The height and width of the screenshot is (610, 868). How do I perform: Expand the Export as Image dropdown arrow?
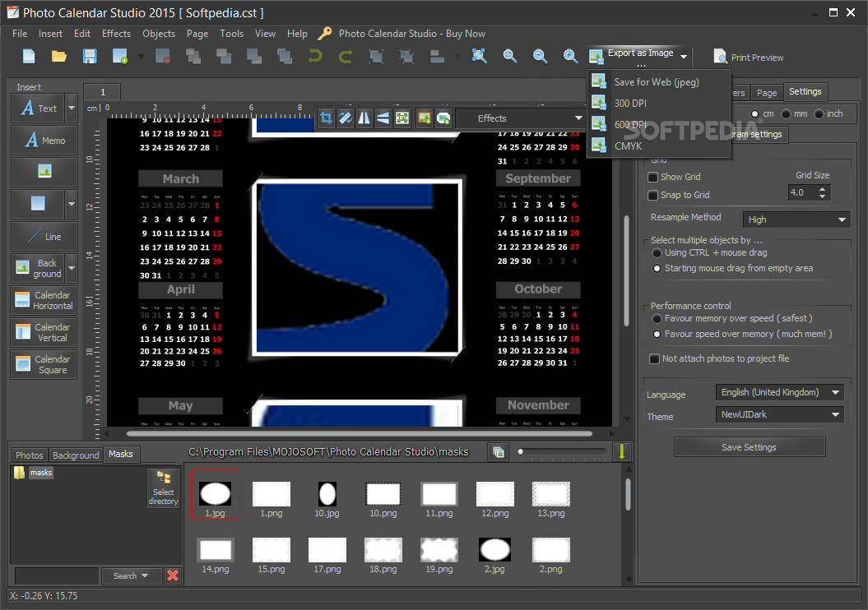(x=685, y=57)
